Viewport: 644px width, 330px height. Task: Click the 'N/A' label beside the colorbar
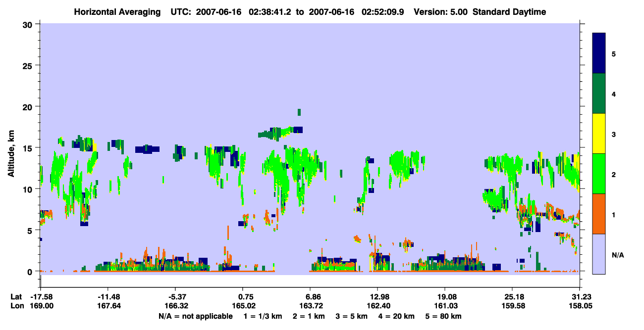(617, 255)
